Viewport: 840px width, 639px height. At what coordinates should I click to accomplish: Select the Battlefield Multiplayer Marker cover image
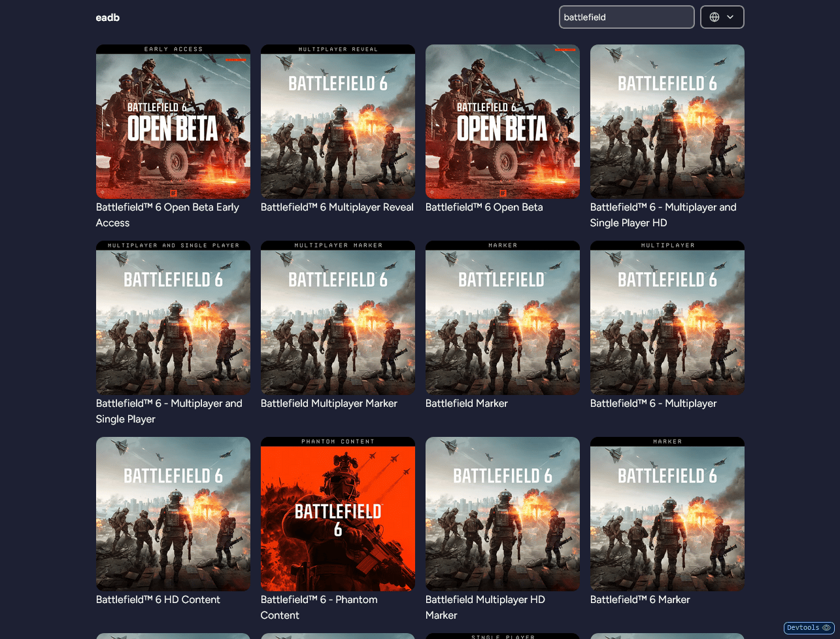point(338,318)
